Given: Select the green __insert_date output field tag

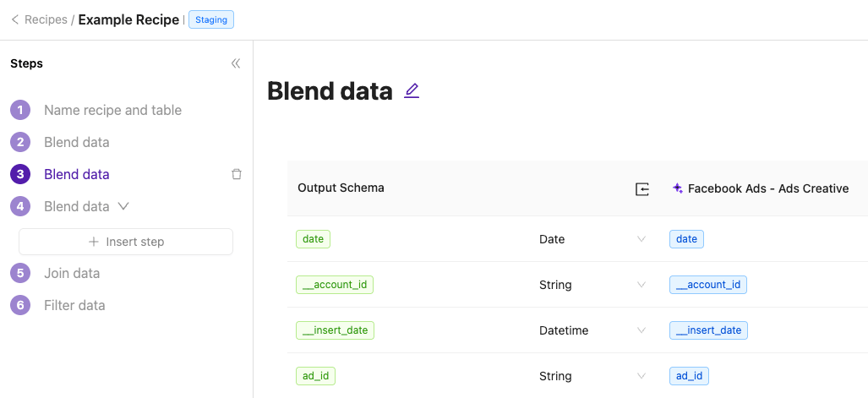Looking at the screenshot, I should coord(335,330).
